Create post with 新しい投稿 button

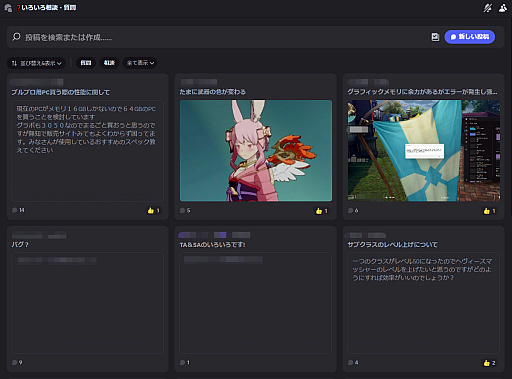point(470,37)
